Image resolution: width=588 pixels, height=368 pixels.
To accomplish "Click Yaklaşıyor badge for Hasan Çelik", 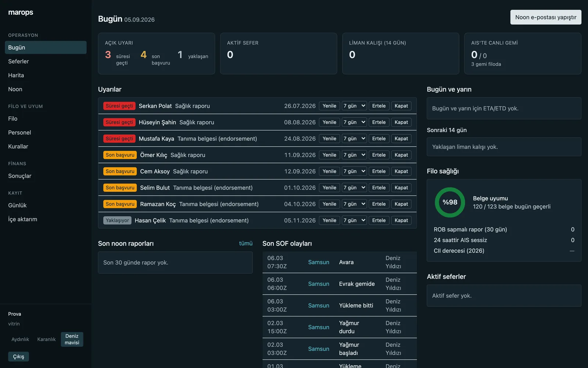I will pos(117,220).
